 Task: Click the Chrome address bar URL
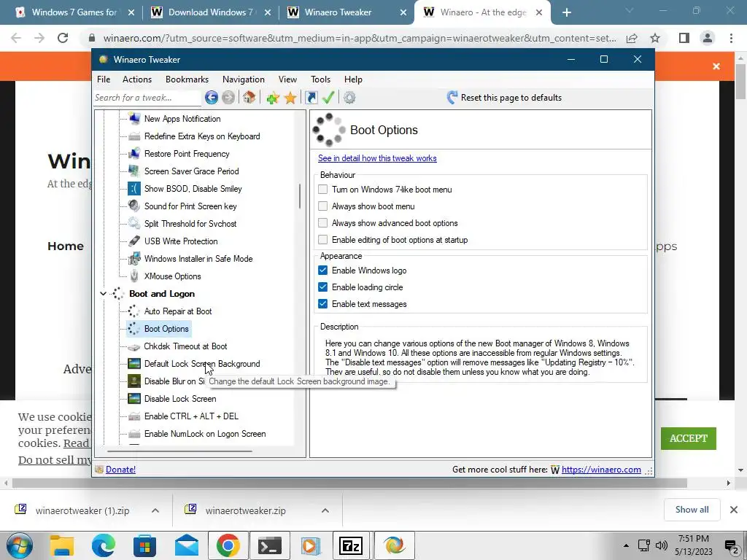tap(360, 38)
